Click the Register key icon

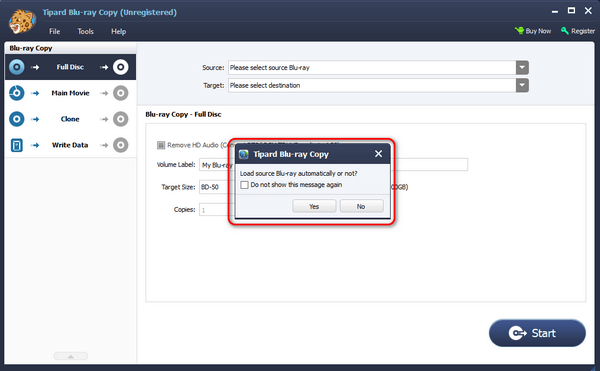pos(564,31)
